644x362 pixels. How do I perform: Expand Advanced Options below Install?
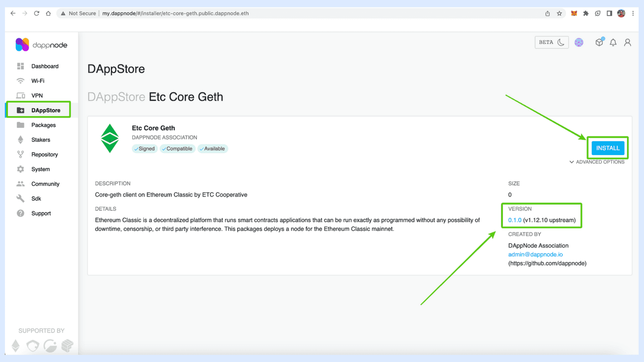(597, 162)
